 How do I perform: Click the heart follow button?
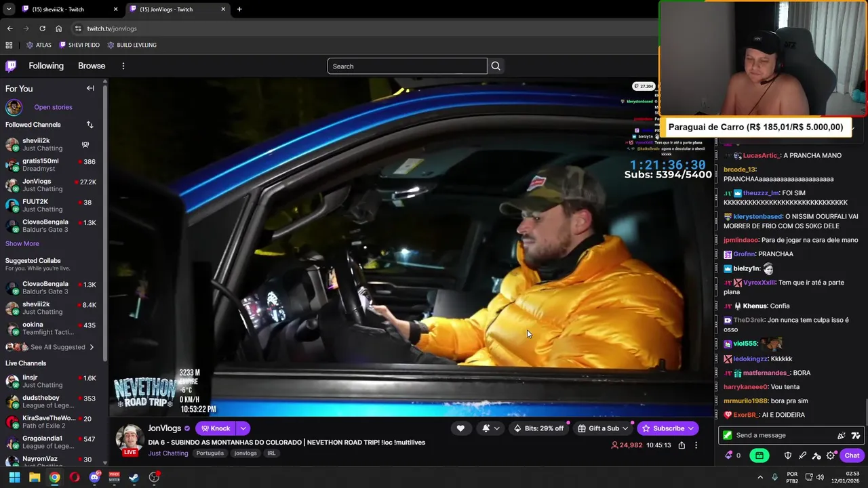tap(460, 428)
